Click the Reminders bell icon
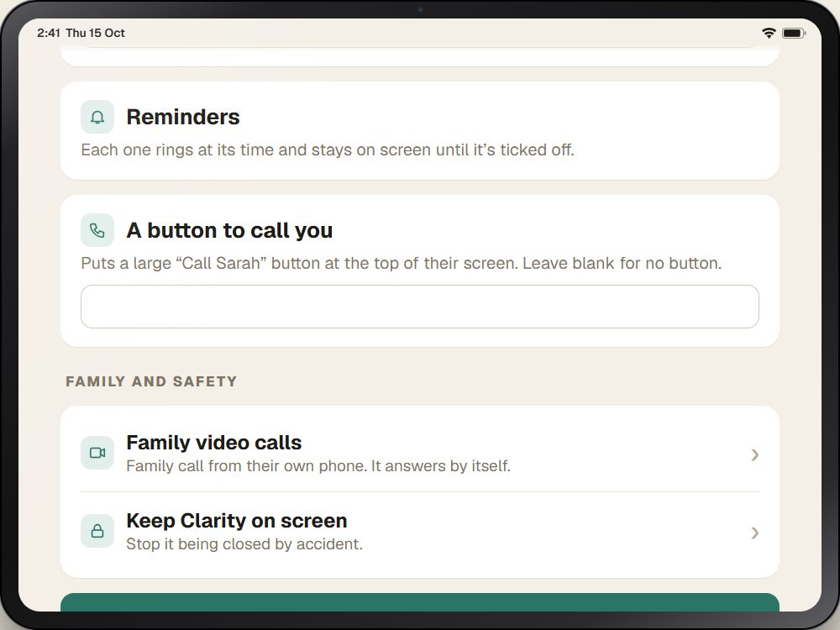 97,117
